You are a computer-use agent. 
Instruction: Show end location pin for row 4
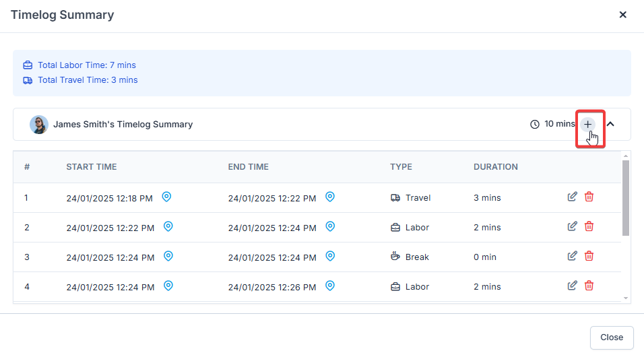click(x=330, y=286)
